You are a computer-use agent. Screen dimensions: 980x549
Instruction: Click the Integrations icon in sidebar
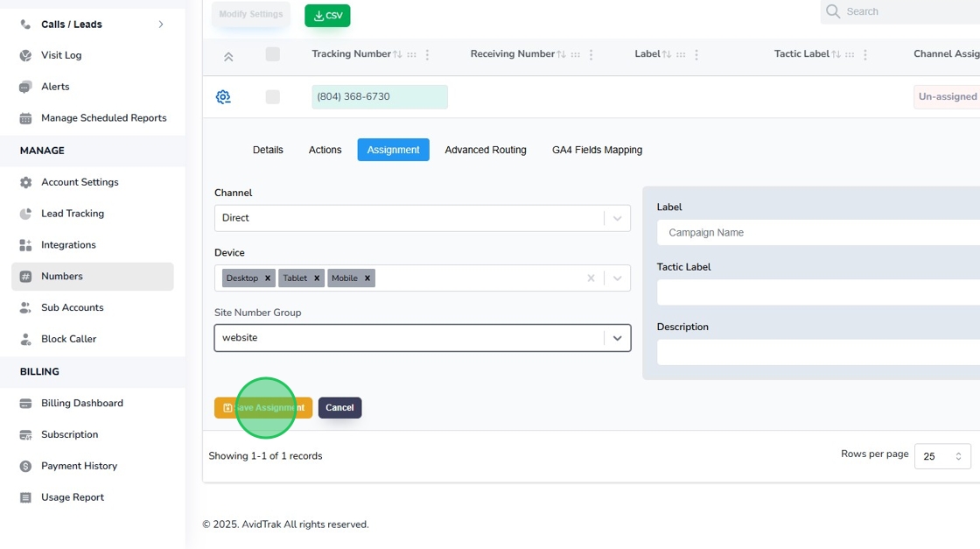coord(25,245)
